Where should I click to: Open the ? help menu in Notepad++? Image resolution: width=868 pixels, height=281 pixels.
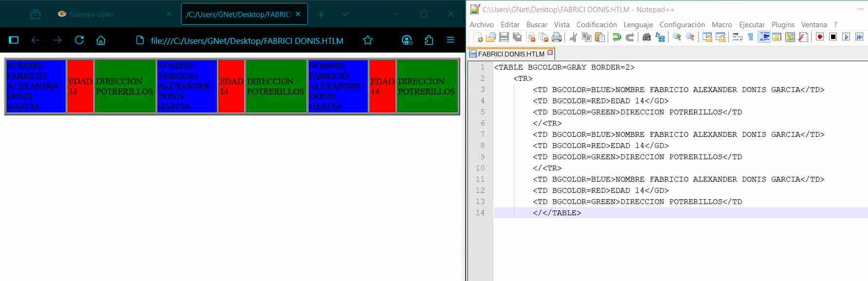[x=835, y=24]
